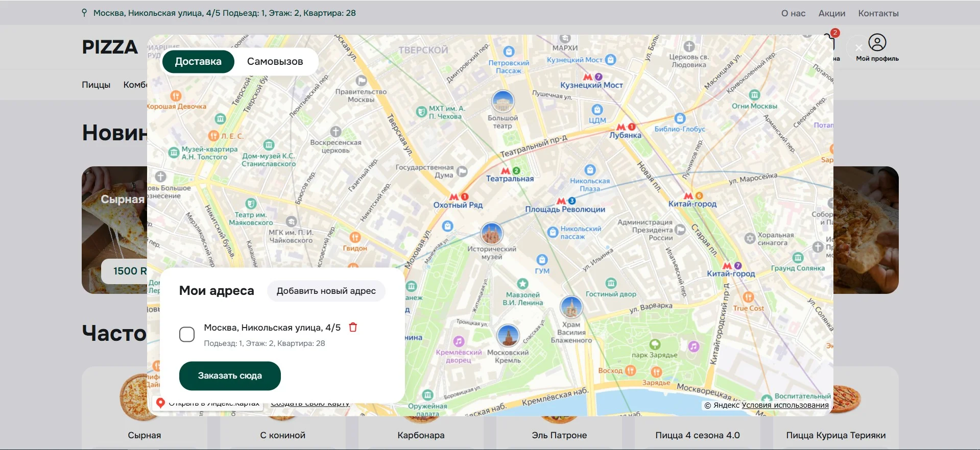Viewport: 980px width, 450px height.
Task: Click the Гостиный двор marker
Action: 611,283
